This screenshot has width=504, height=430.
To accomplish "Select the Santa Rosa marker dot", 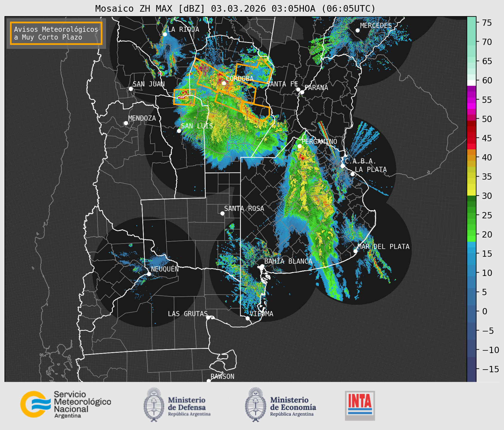I will click(x=222, y=213).
